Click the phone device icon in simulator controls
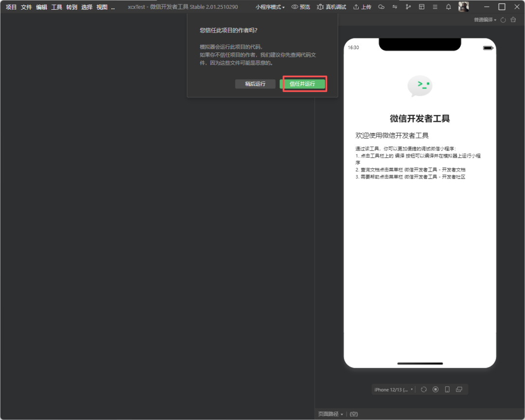The image size is (525, 420). (447, 389)
